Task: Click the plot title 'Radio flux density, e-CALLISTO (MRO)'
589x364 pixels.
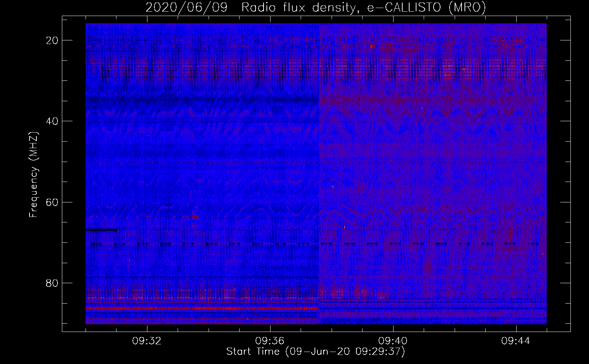Action: click(x=364, y=7)
